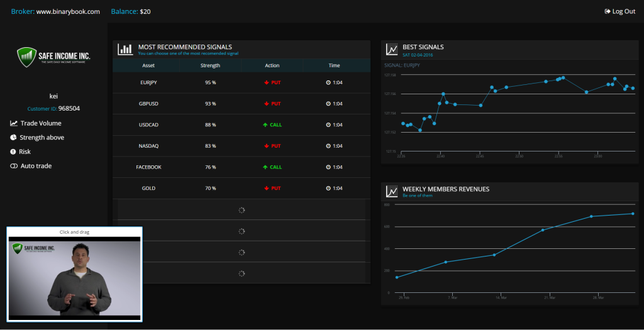This screenshot has width=644, height=330.
Task: Click the Trade Volume chart icon
Action: point(14,123)
